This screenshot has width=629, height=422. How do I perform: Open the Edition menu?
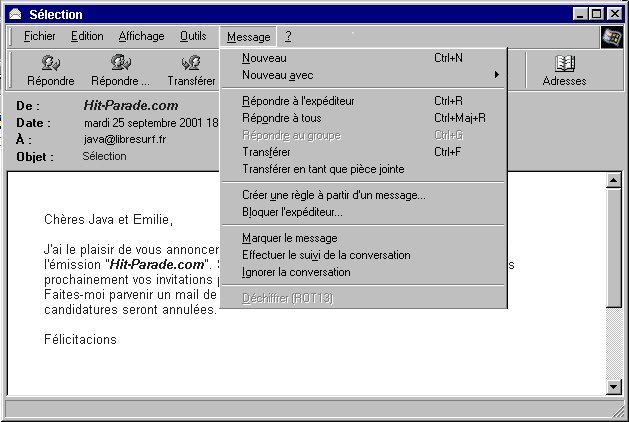87,37
